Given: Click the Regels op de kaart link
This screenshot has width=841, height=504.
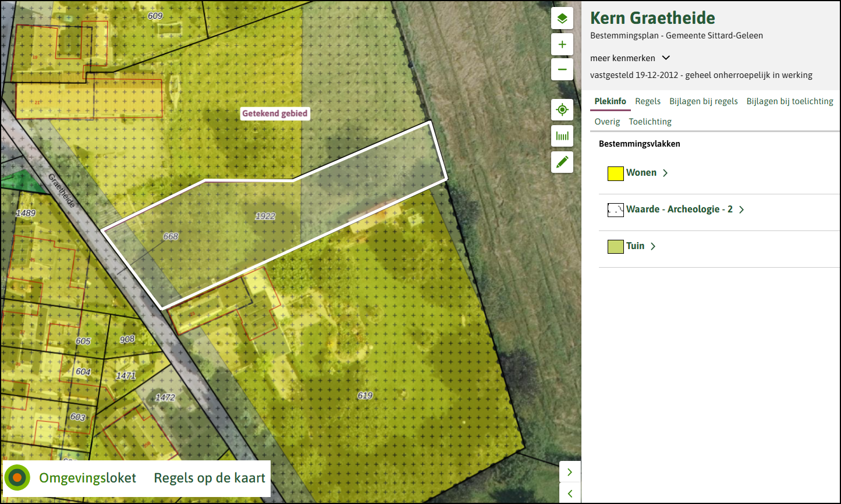Looking at the screenshot, I should point(210,478).
